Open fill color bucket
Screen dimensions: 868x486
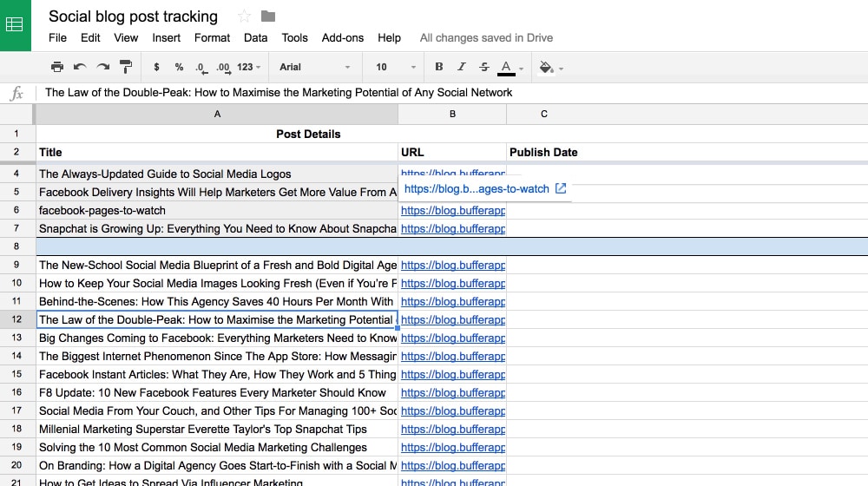546,68
